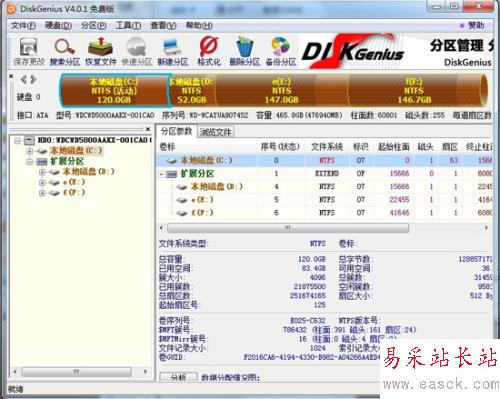Collapse the 扩展分区 row in the partition table
The height and width of the screenshot is (399, 500).
point(162,174)
